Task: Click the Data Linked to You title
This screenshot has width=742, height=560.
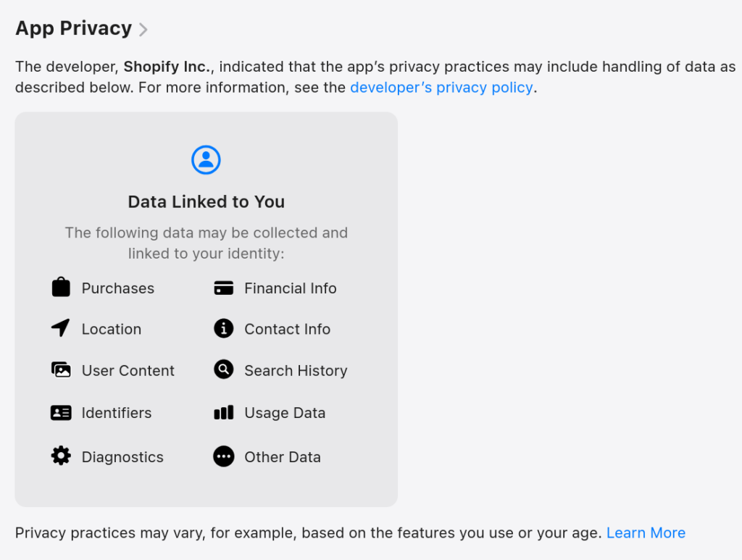Action: (206, 201)
